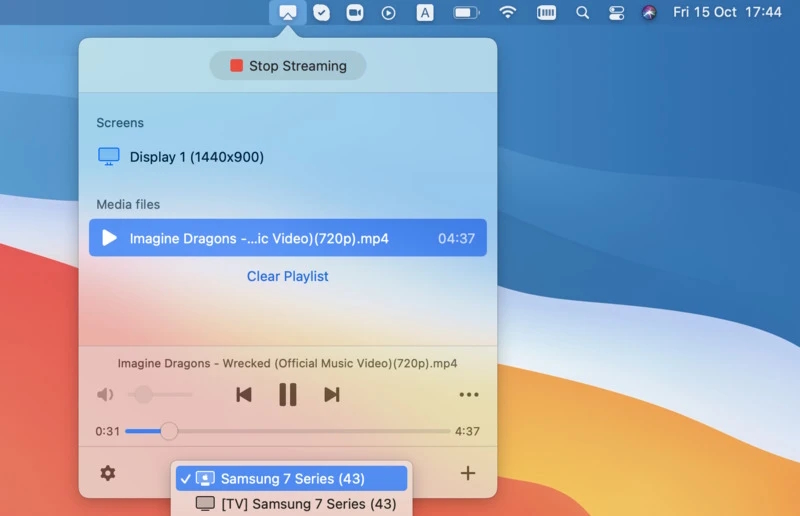The height and width of the screenshot is (516, 800).
Task: Skip to the next track
Action: pyautogui.click(x=332, y=395)
